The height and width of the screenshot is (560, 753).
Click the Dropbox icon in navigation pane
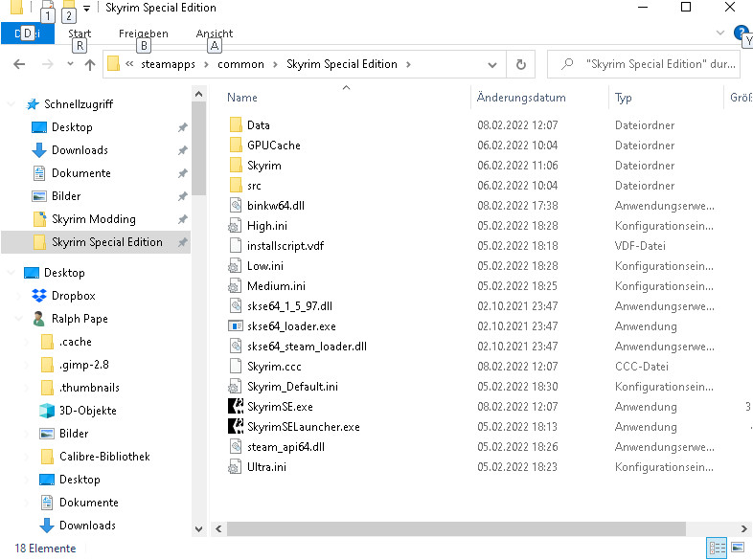click(39, 296)
